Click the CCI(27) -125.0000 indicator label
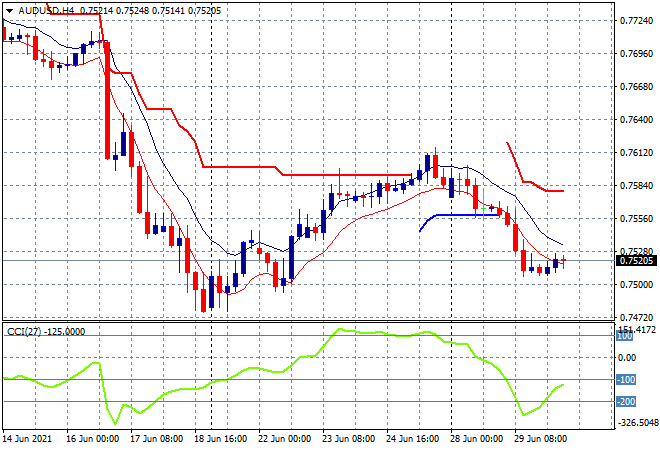The height and width of the screenshot is (450, 660). point(46,332)
